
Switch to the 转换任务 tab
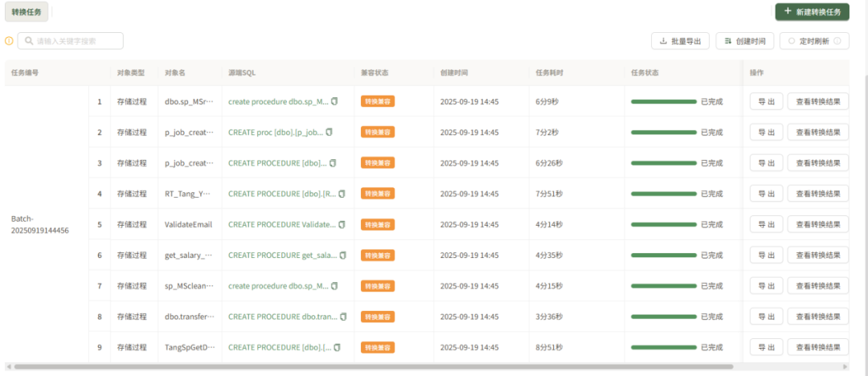pos(27,11)
